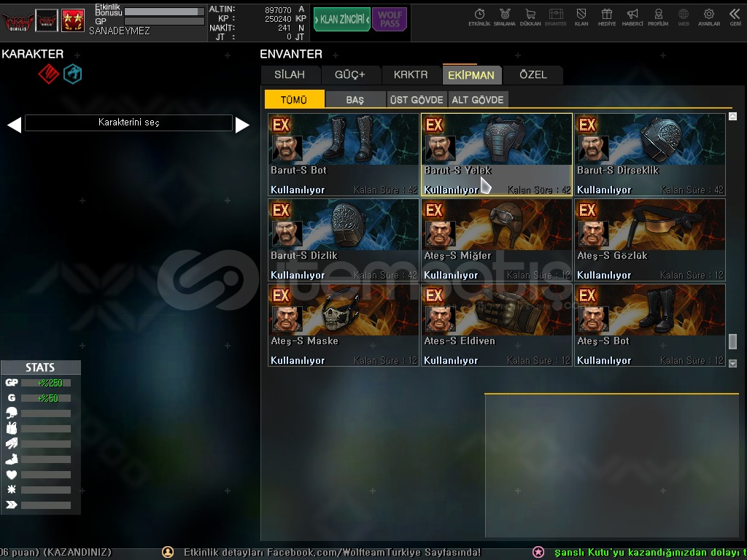Click the inventory scrollbar handle

[x=732, y=341]
